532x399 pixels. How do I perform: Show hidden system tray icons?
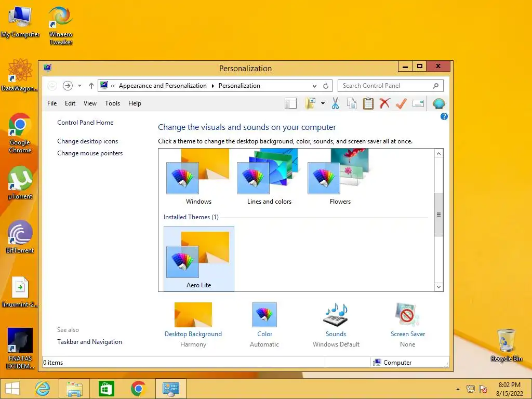point(458,389)
